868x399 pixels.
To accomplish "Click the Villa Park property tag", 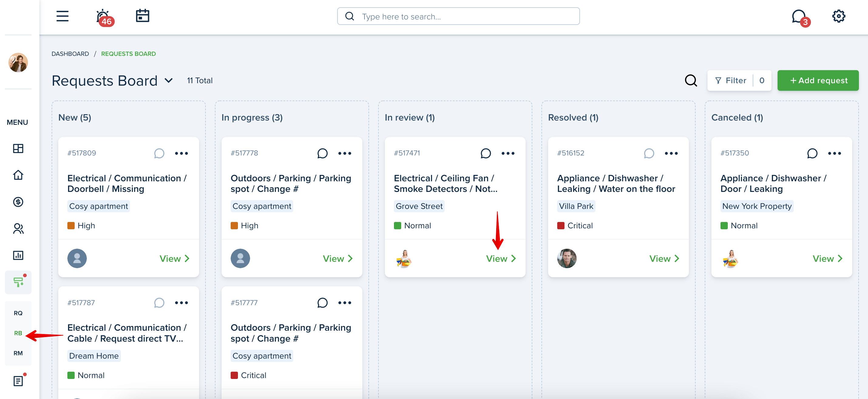I will [576, 206].
